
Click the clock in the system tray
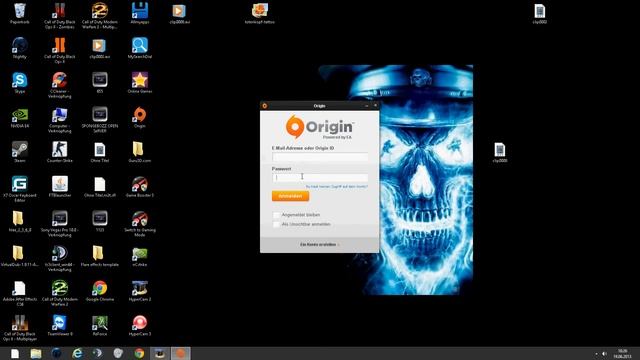pos(622,353)
